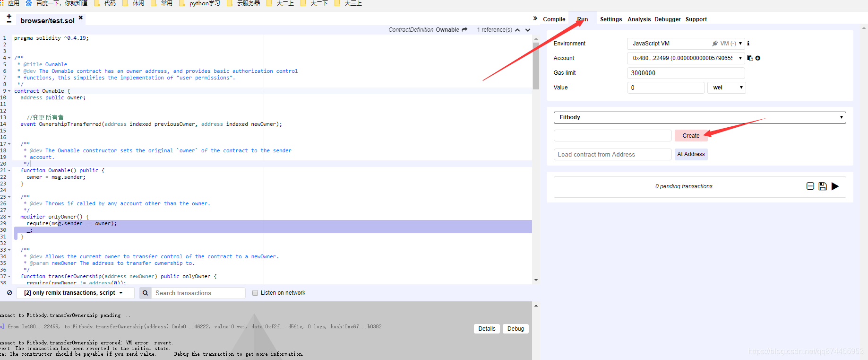Viewport: 868px width, 360px height.
Task: Click the run transactions play icon
Action: tap(835, 186)
